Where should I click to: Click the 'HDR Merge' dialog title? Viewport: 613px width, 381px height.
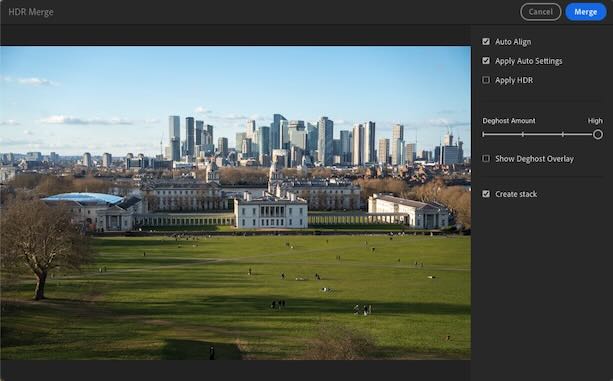[31, 12]
